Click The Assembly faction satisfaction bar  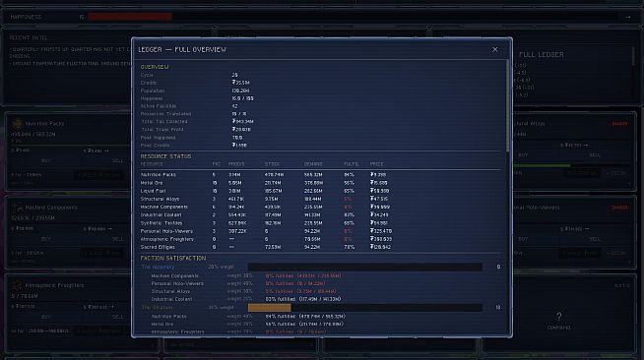364,267
